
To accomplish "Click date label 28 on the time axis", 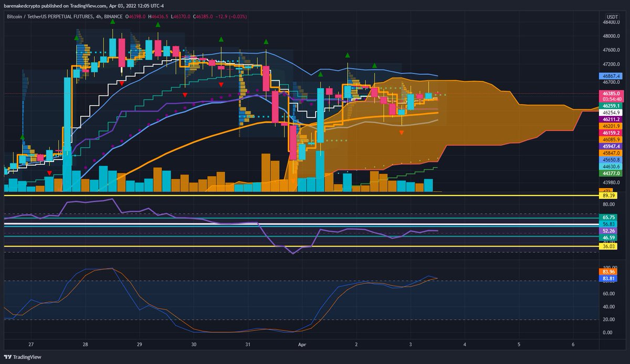I will point(85,345).
